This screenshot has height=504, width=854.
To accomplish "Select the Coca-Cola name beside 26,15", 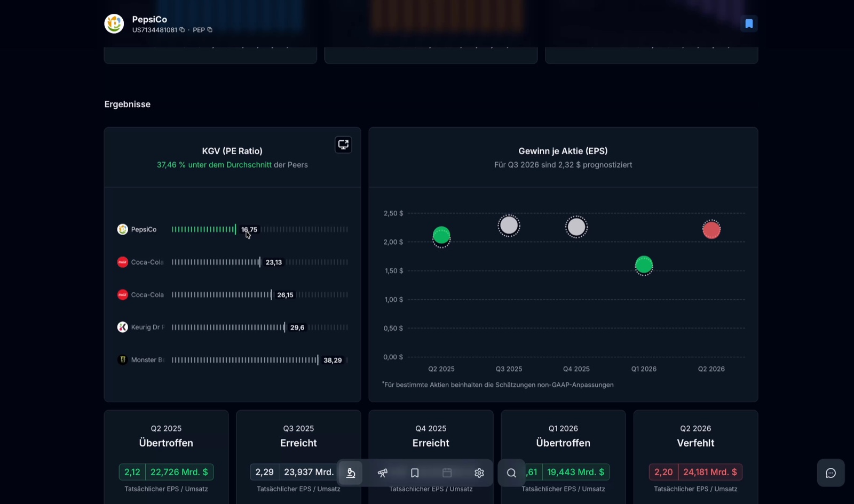I will (x=147, y=295).
